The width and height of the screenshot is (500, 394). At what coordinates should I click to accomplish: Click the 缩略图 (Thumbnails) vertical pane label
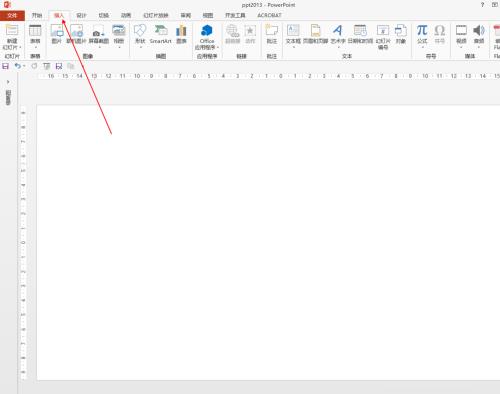[8, 98]
